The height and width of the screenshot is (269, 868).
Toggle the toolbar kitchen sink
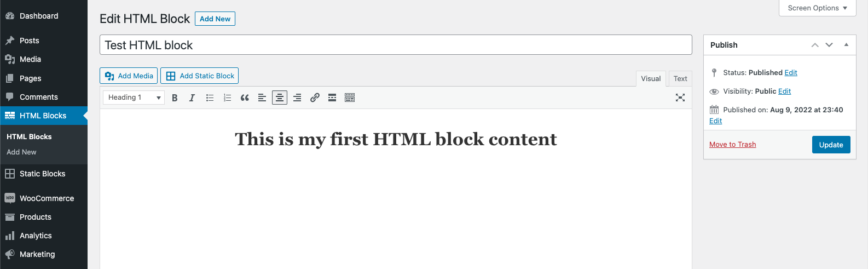point(350,98)
